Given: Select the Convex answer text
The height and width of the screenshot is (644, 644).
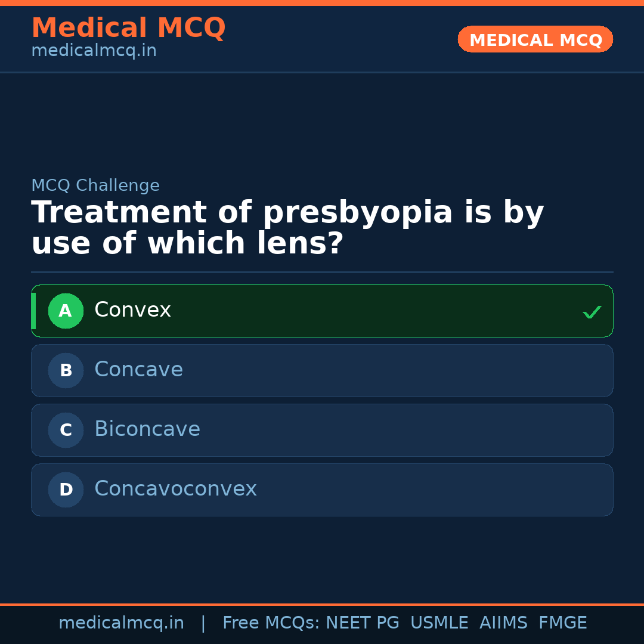Looking at the screenshot, I should 132,310.
